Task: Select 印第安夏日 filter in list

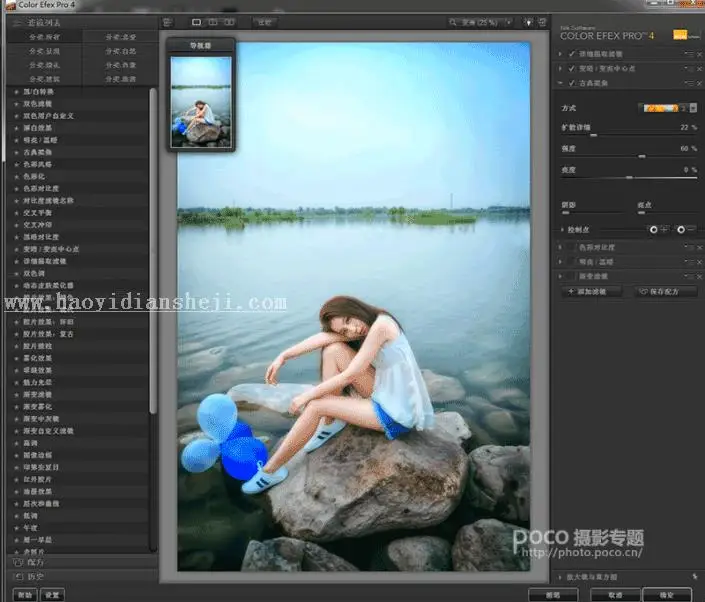Action: coord(41,468)
